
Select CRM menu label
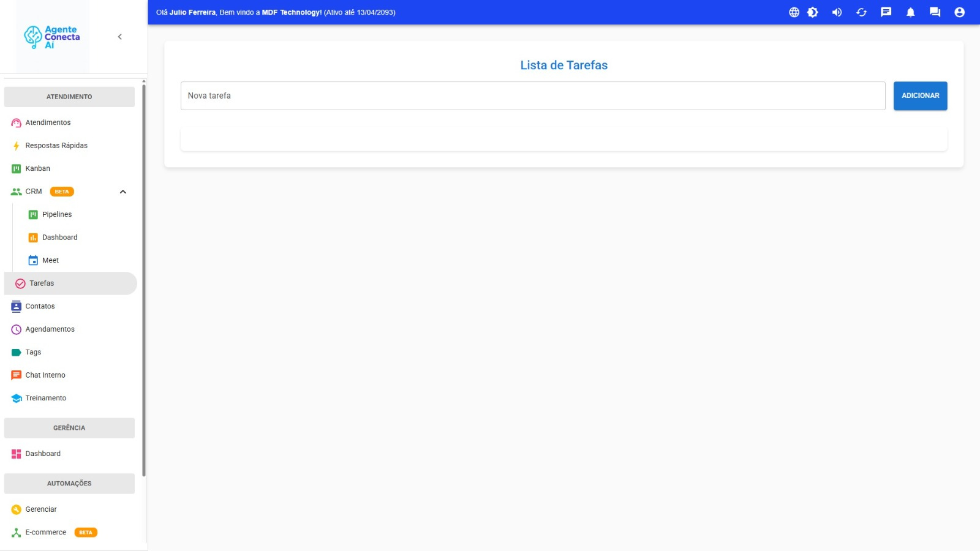coord(34,192)
